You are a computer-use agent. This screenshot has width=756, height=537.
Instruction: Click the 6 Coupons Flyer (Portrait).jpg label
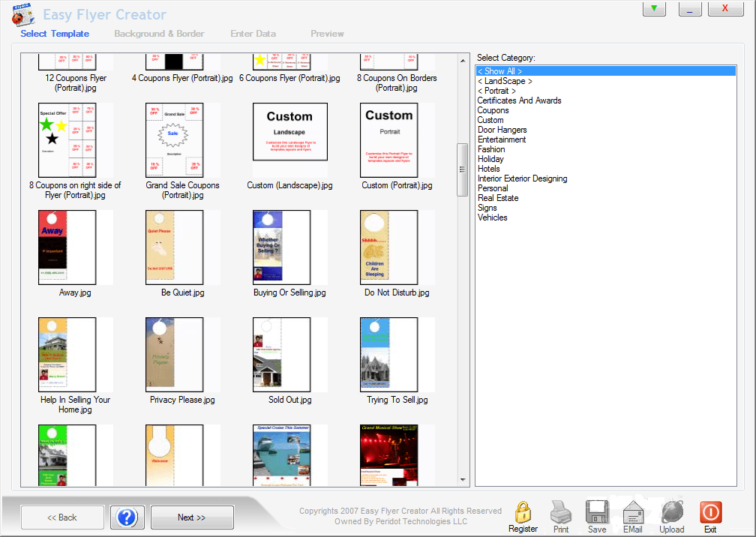click(x=289, y=78)
